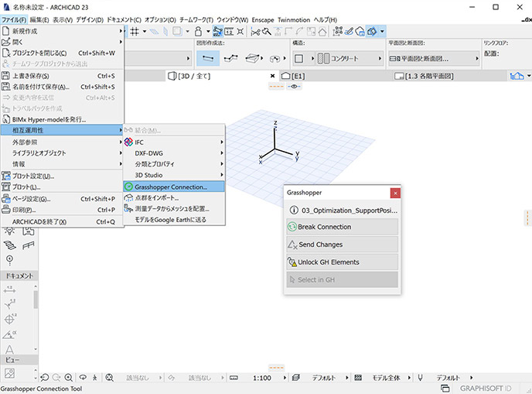This screenshot has width=532, height=394.
Task: Open チームワーク(T) menu
Action: (196, 19)
